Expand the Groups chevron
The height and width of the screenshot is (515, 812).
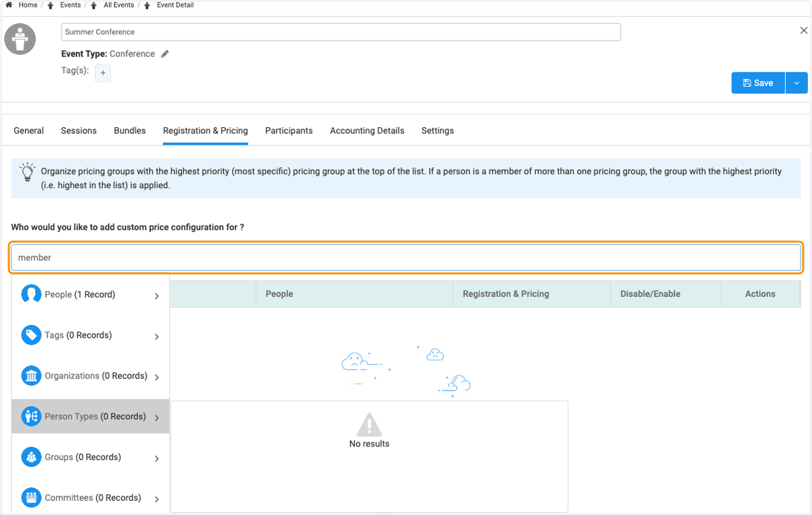coord(157,458)
